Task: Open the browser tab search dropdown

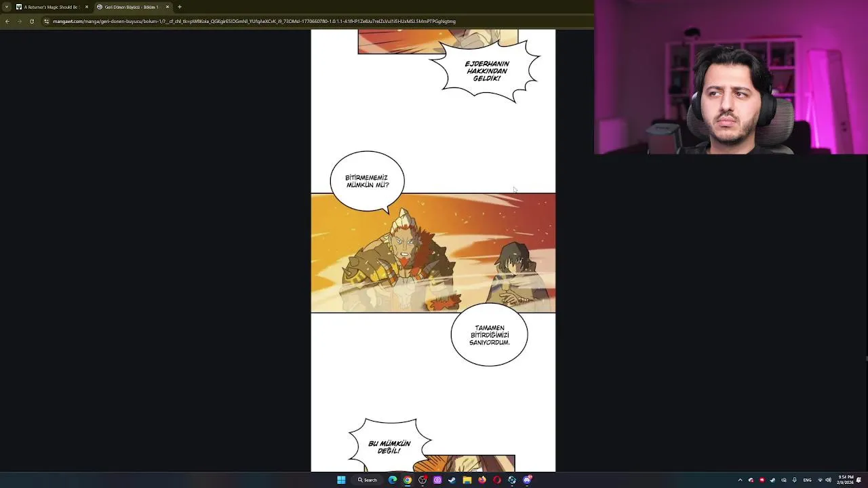Action: pos(6,7)
